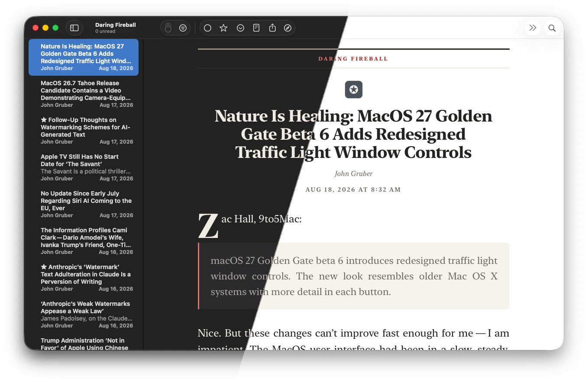Click the Mark All as Read stacked-circles icon
This screenshot has height=382, width=588.
point(168,28)
